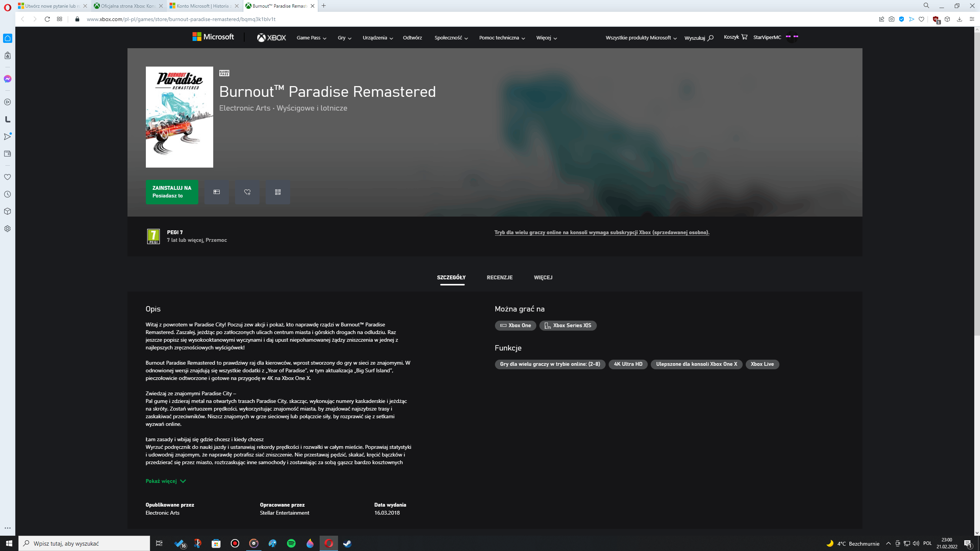Open the shopping bag sidebar icon
Image resolution: width=980 pixels, height=551 pixels.
8,55
